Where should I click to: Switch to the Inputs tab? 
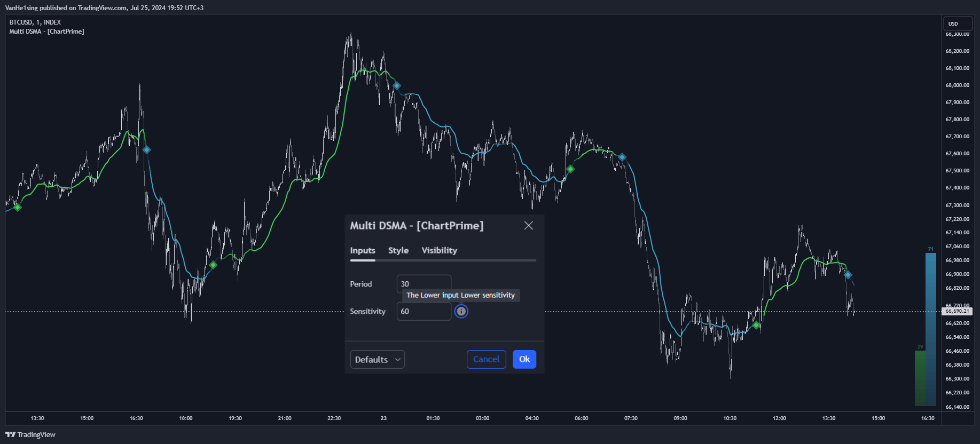pos(363,250)
